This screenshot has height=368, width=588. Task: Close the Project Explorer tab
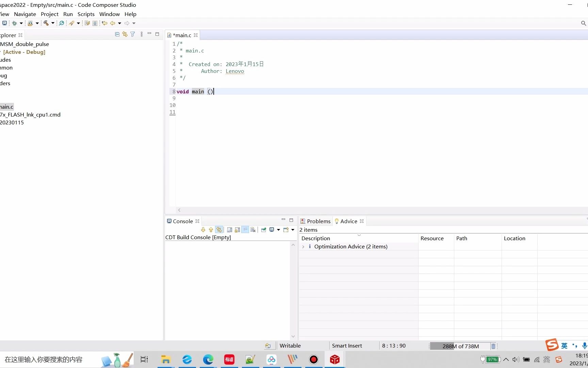20,35
